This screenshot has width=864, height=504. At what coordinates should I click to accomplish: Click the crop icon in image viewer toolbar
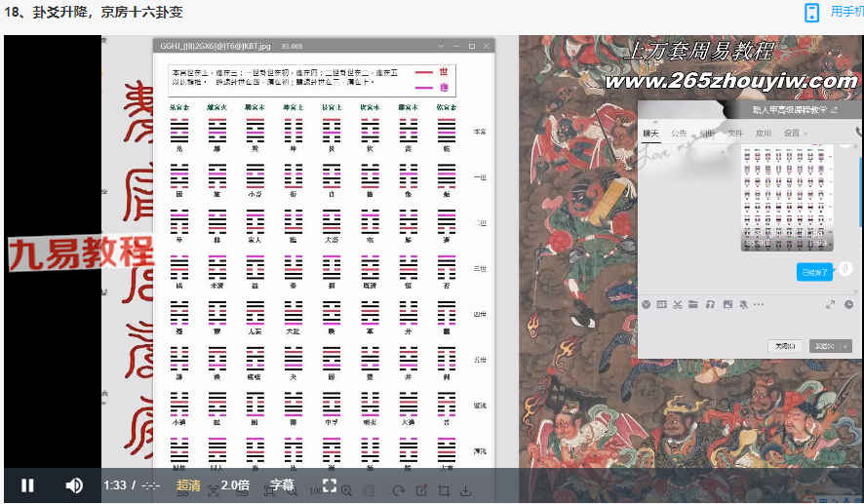[x=444, y=490]
